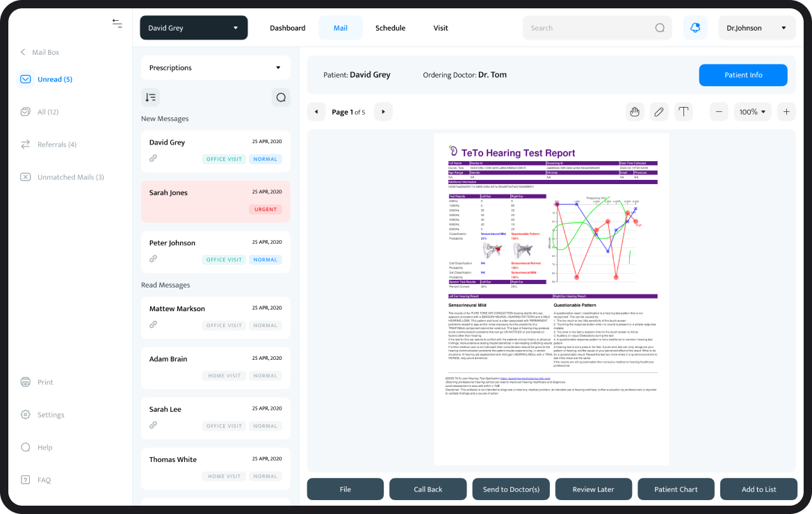The image size is (812, 514).
Task: Open David Grey's new message
Action: 216,151
